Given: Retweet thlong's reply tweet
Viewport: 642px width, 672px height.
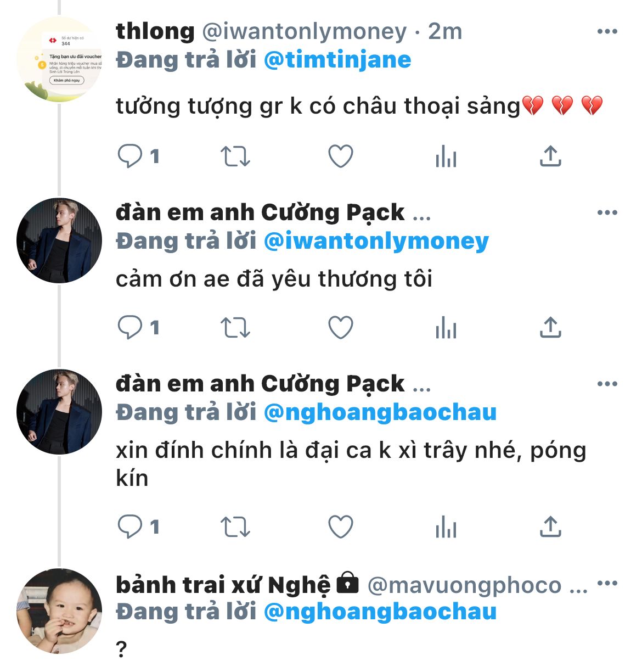Looking at the screenshot, I should pyautogui.click(x=235, y=156).
